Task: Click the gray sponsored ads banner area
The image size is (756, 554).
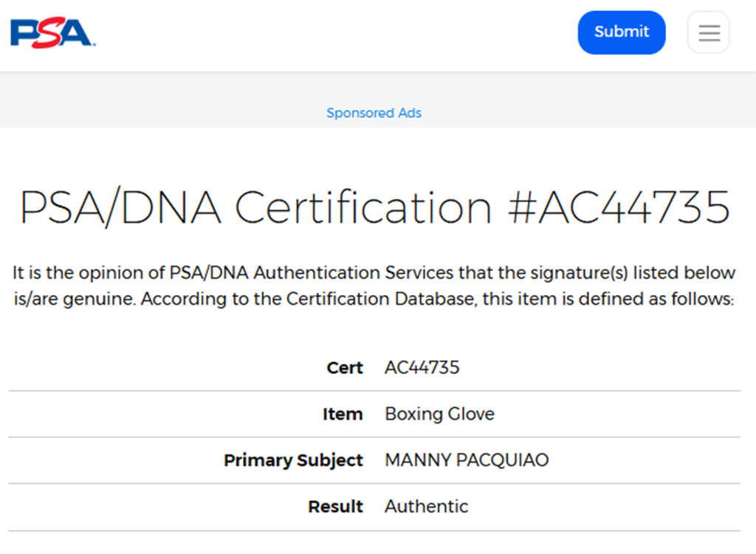Action: coord(185,103)
